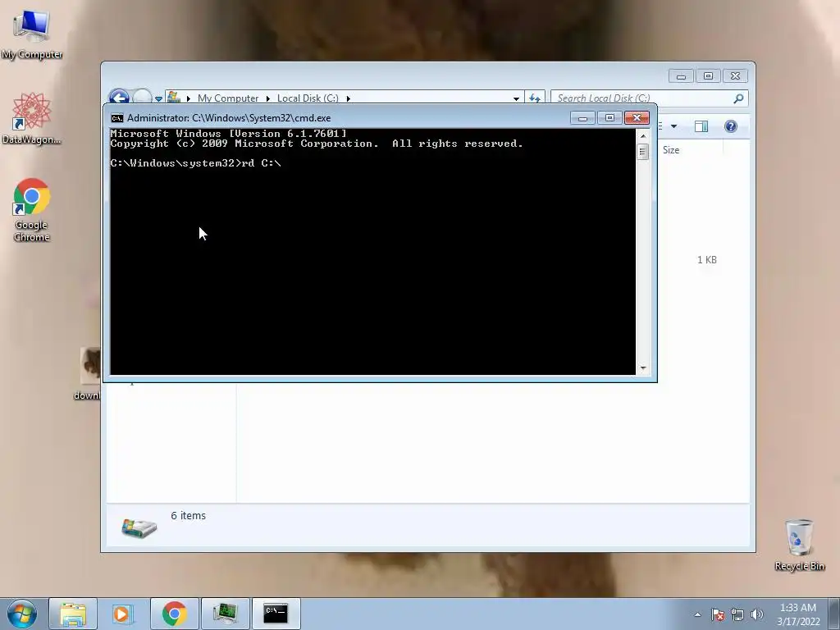Close the Local Disk Explorer window
The height and width of the screenshot is (630, 840).
(735, 76)
